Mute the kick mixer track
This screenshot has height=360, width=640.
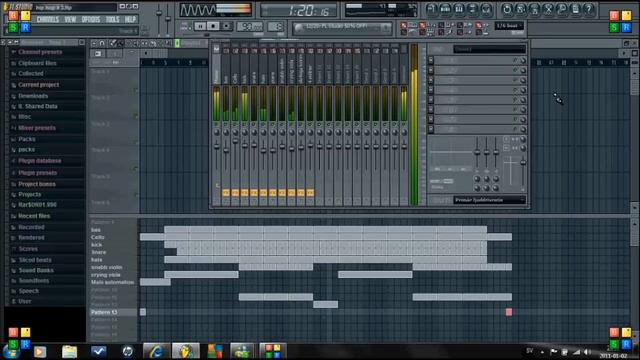click(244, 124)
